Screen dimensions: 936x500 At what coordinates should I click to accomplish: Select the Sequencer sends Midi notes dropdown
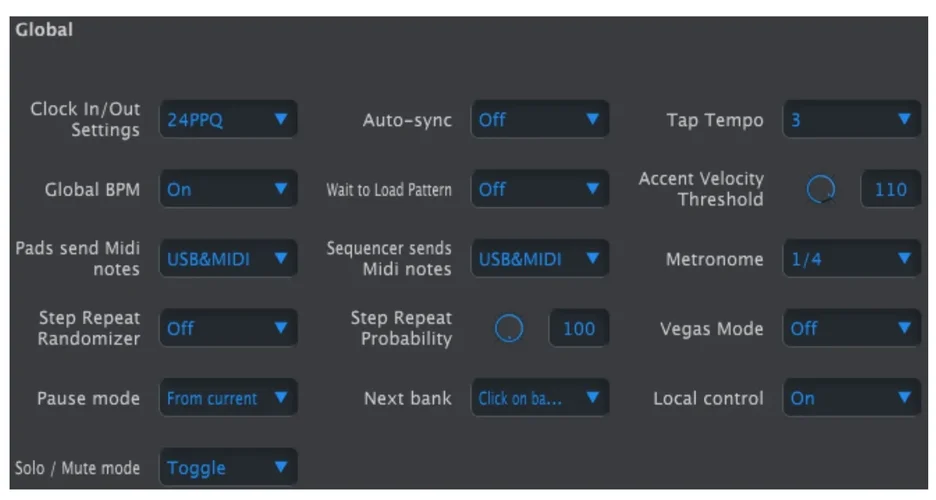539,259
